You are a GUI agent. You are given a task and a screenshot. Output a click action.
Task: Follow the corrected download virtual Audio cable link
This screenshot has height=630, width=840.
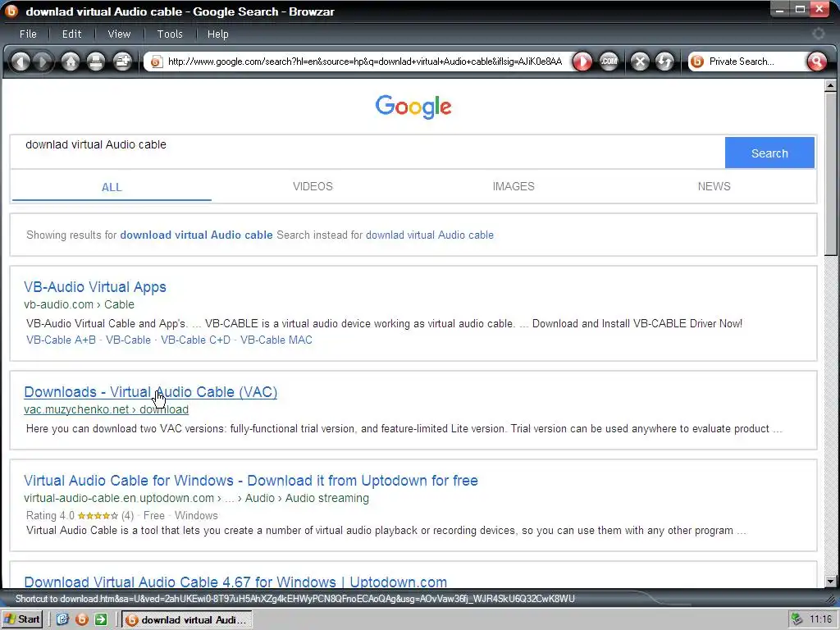pyautogui.click(x=196, y=235)
